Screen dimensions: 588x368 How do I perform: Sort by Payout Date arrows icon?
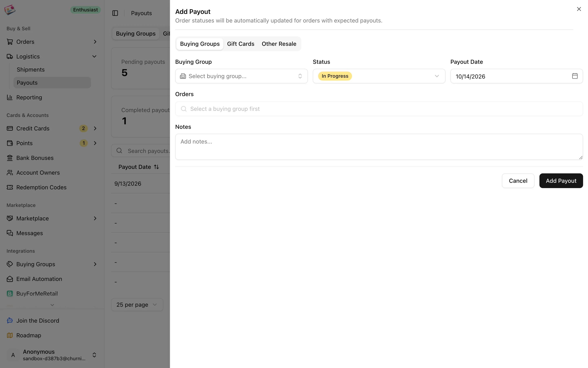click(x=156, y=167)
